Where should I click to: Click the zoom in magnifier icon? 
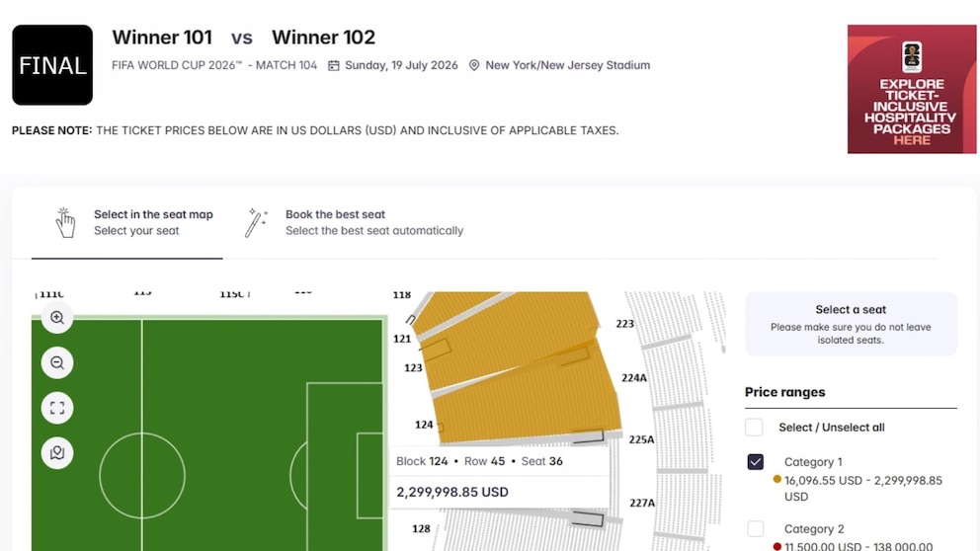coord(57,318)
